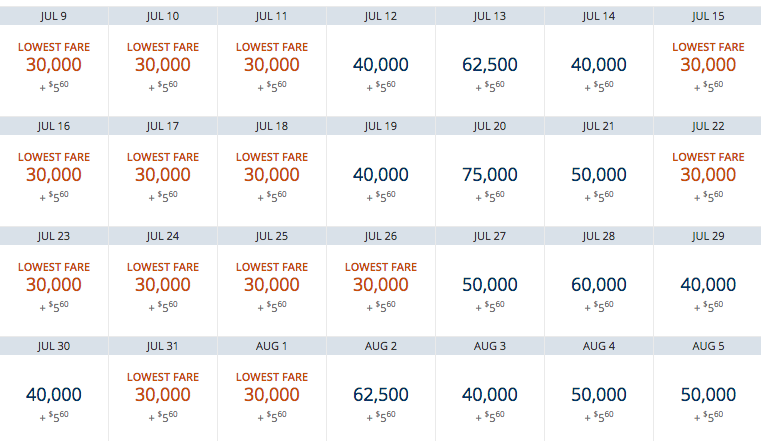Select the Jul 22 lowest fare
The image size is (761, 441).
pos(708,175)
